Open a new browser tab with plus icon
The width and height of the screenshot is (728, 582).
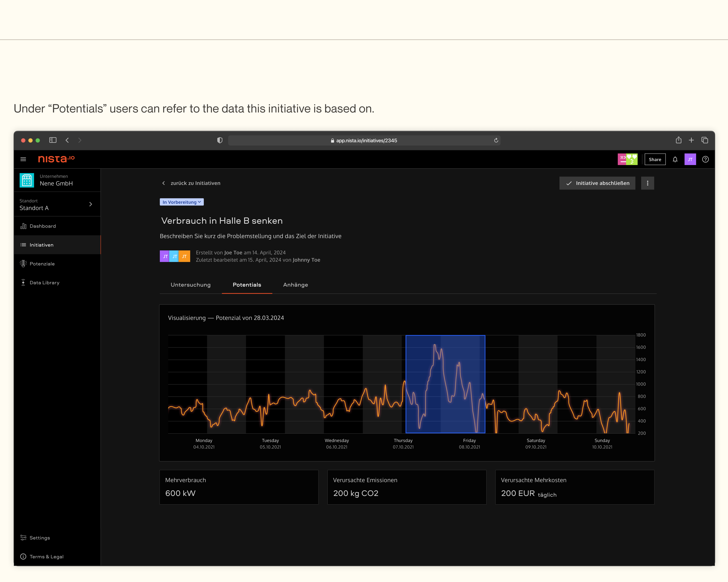pos(691,140)
